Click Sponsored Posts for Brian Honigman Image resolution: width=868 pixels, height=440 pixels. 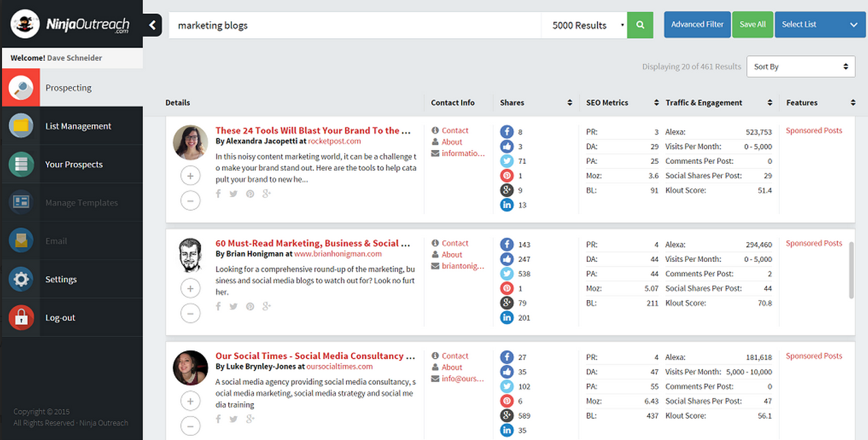(814, 243)
